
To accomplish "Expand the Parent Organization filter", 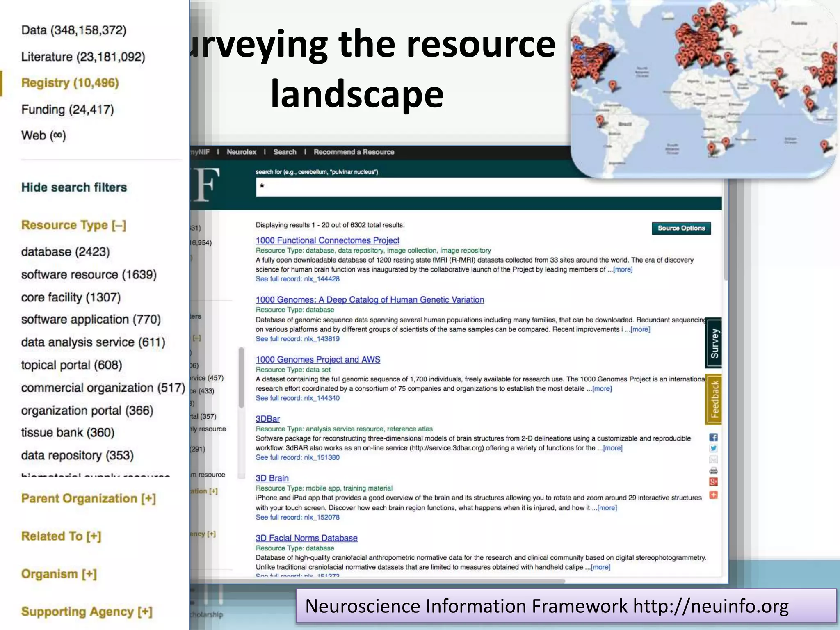I will [89, 499].
